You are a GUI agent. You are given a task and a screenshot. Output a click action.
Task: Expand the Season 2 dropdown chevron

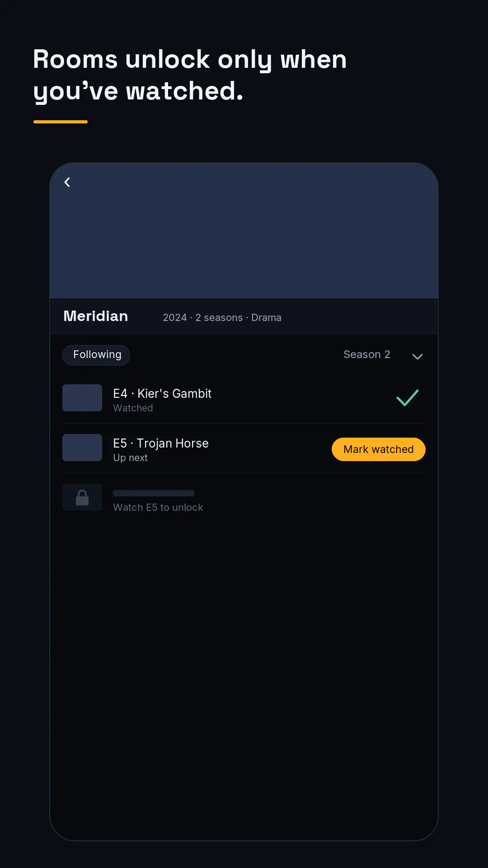point(418,356)
